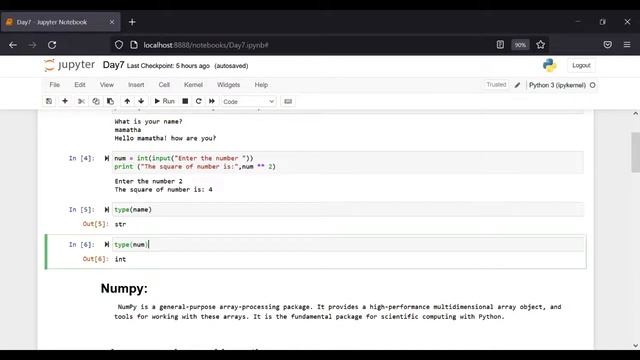640x360 pixels.
Task: Open the Cell menu
Action: pyautogui.click(x=164, y=85)
